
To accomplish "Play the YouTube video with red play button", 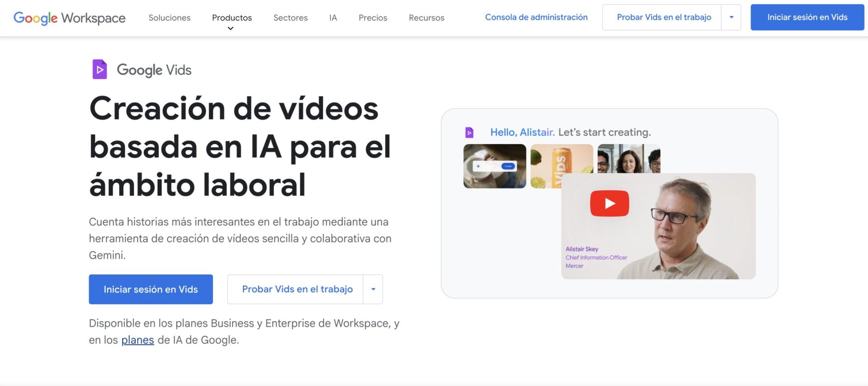I will [609, 203].
